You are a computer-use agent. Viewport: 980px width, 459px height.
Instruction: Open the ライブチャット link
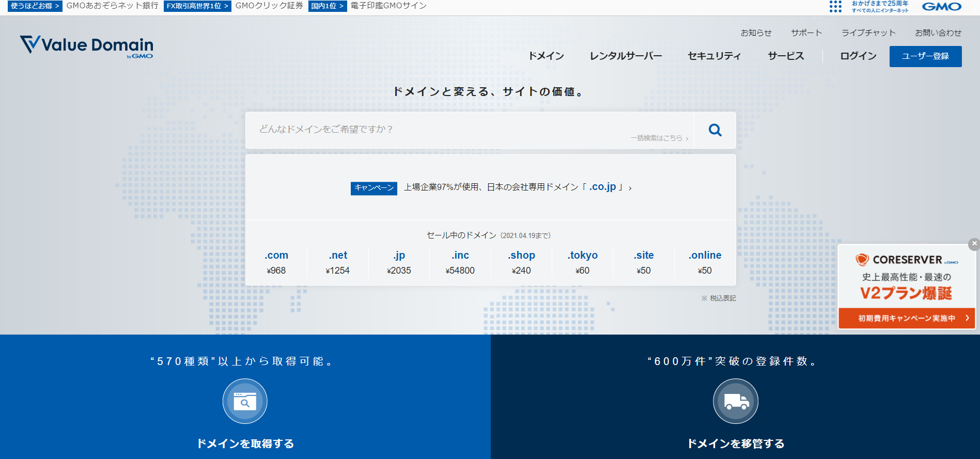[x=868, y=33]
